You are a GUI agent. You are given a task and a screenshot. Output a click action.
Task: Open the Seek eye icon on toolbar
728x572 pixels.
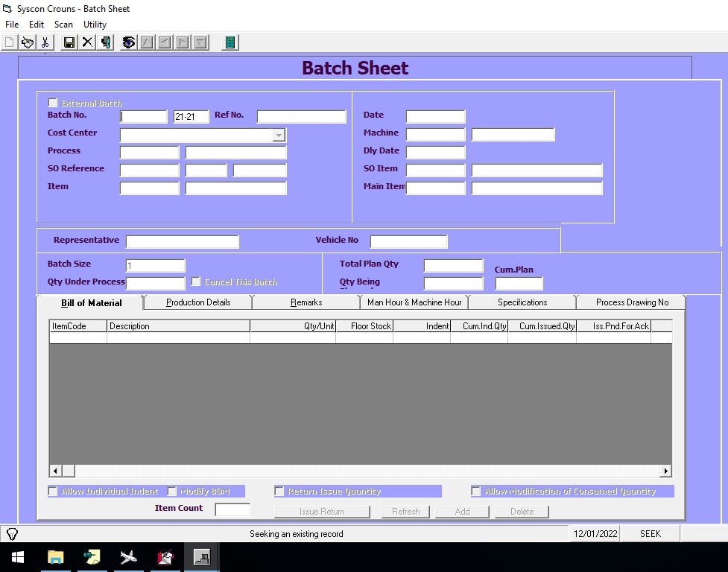click(128, 42)
